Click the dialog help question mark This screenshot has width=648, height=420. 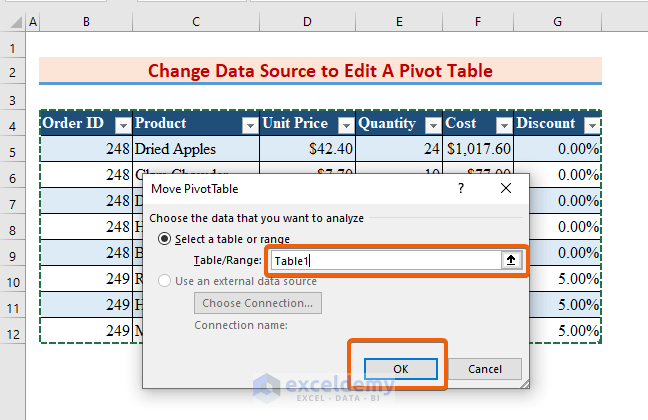coord(461,188)
